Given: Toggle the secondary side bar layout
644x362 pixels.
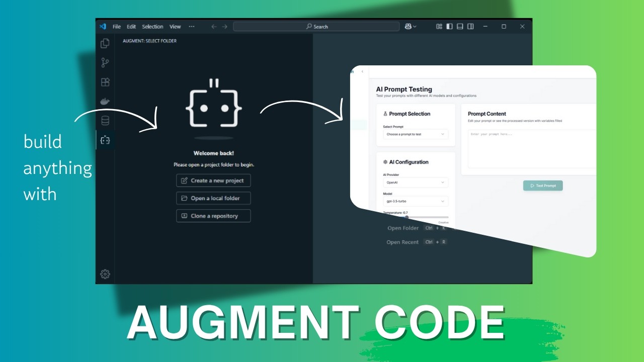Looking at the screenshot, I should point(470,27).
